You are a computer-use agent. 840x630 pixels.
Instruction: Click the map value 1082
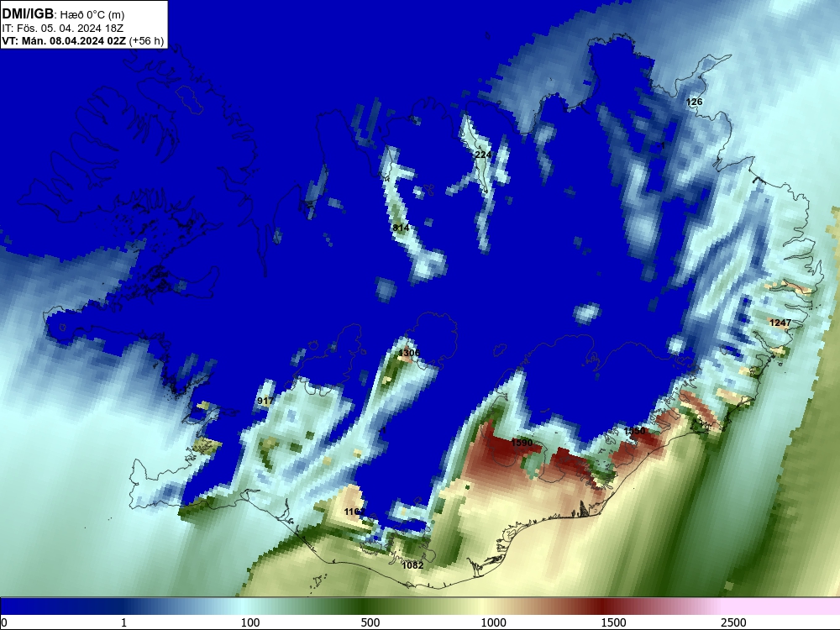tap(412, 565)
